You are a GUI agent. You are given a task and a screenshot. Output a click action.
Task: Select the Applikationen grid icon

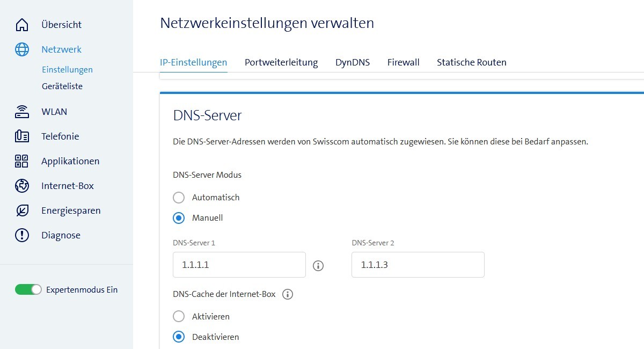[21, 161]
